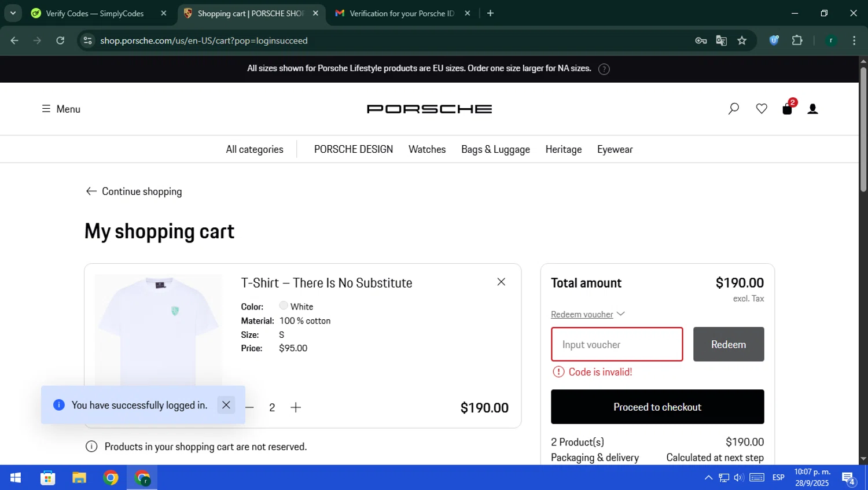868x490 pixels.
Task: Open Chrome three-dot menu
Action: tap(854, 40)
